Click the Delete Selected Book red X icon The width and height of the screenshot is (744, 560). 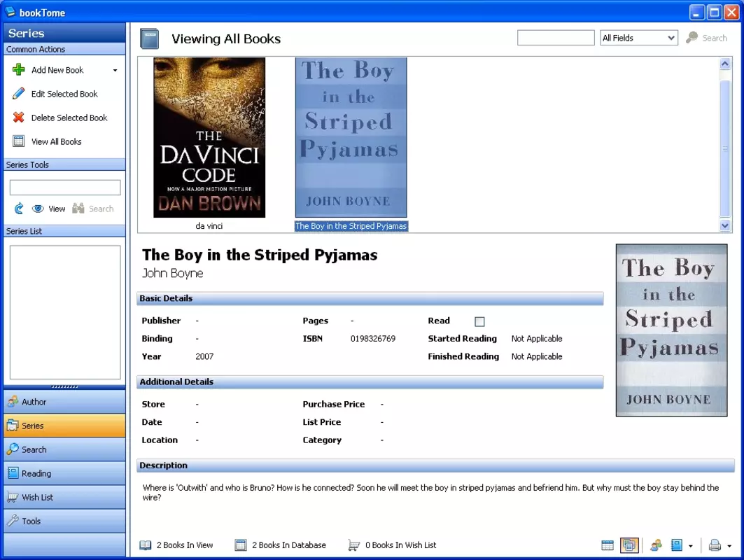[x=18, y=117]
